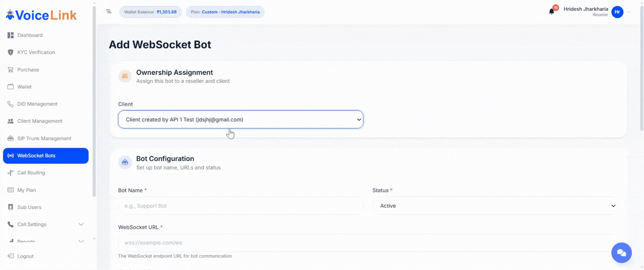Open the Client dropdown

[x=241, y=119]
